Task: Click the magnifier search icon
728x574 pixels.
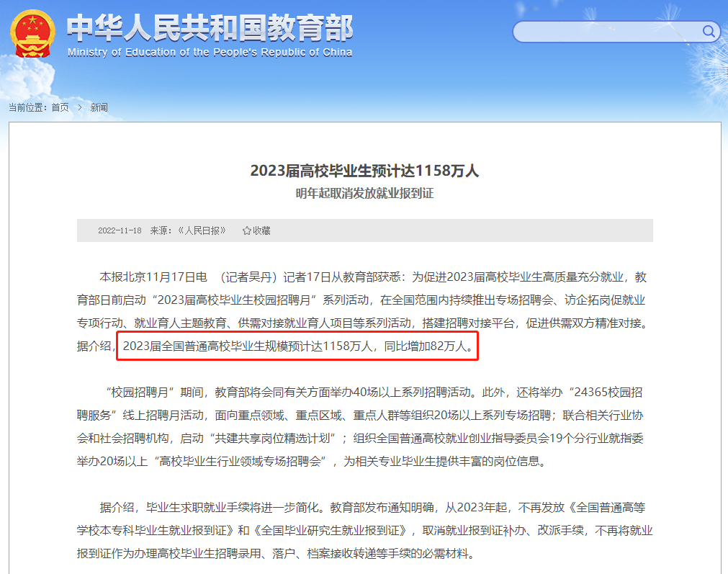Action: [709, 32]
